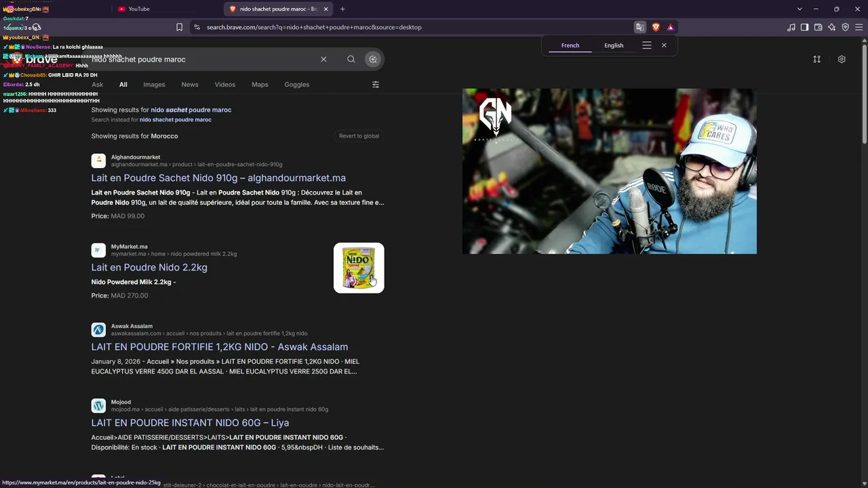This screenshot has height=488, width=868.
Task: Search instead for 'nido shachet poudre maroc'
Action: [x=176, y=120]
